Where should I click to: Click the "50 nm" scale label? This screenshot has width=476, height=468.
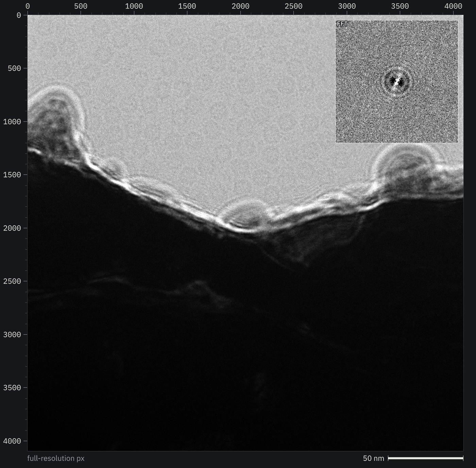click(373, 458)
